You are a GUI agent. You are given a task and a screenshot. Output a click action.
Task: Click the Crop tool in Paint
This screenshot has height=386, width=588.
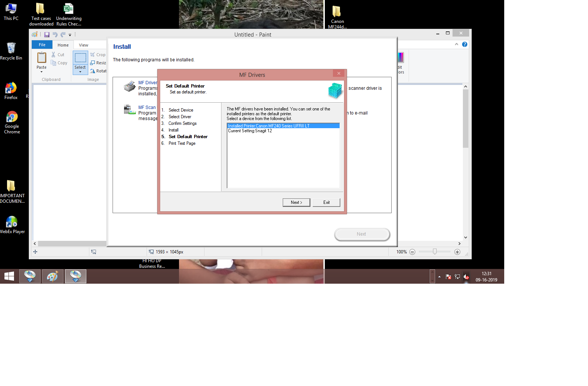(98, 55)
